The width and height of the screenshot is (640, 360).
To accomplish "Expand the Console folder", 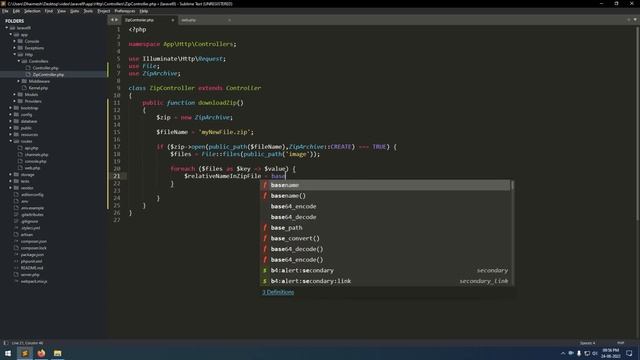I will click(x=15, y=41).
